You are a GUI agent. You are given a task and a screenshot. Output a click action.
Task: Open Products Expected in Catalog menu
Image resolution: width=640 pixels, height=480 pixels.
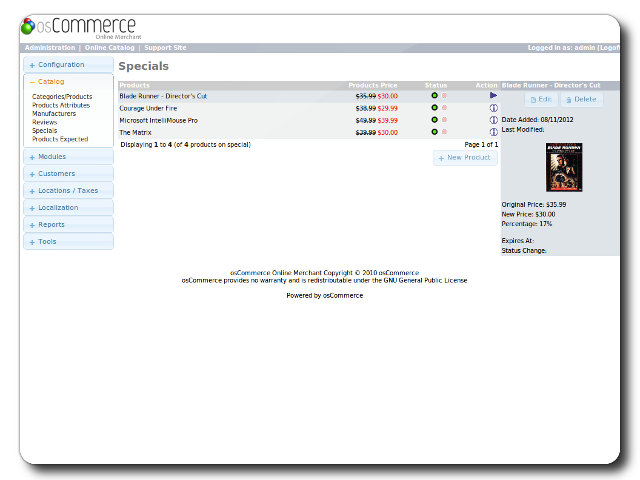point(60,139)
